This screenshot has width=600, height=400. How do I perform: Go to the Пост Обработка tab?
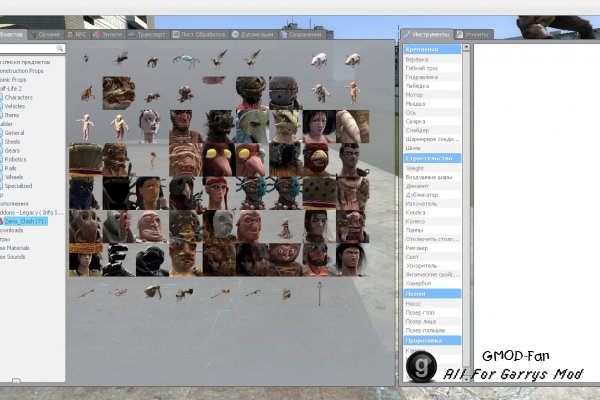199,34
